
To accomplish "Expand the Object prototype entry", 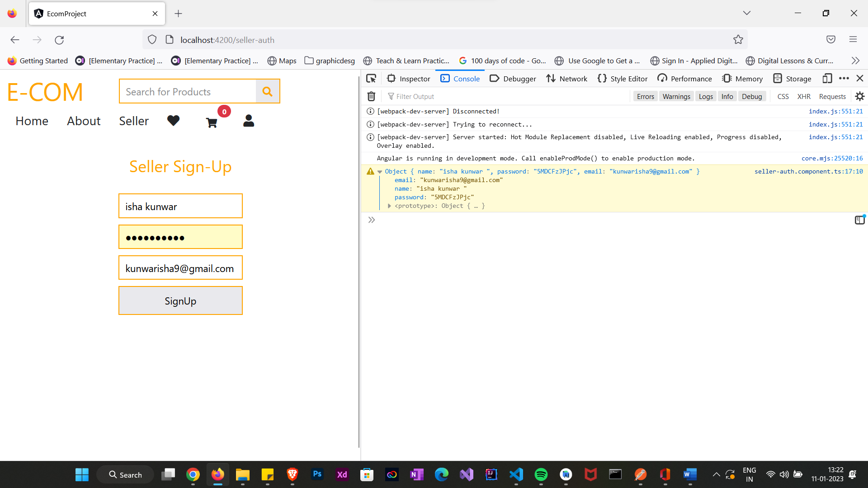I will [x=389, y=206].
